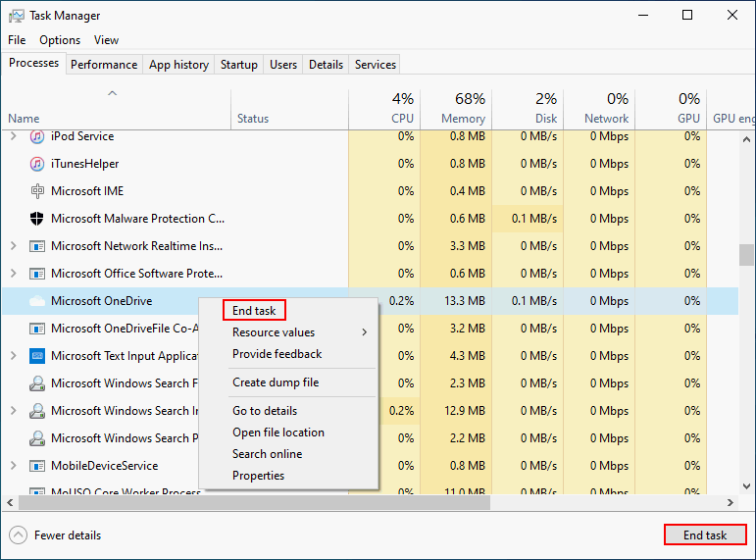Viewport: 756px width, 560px height.
Task: Click the End task button at bottom
Action: [x=705, y=535]
